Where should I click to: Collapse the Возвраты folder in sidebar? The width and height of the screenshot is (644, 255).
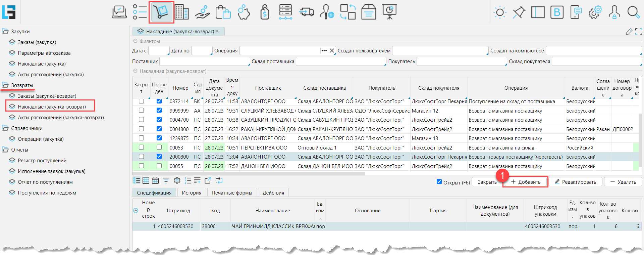5,85
